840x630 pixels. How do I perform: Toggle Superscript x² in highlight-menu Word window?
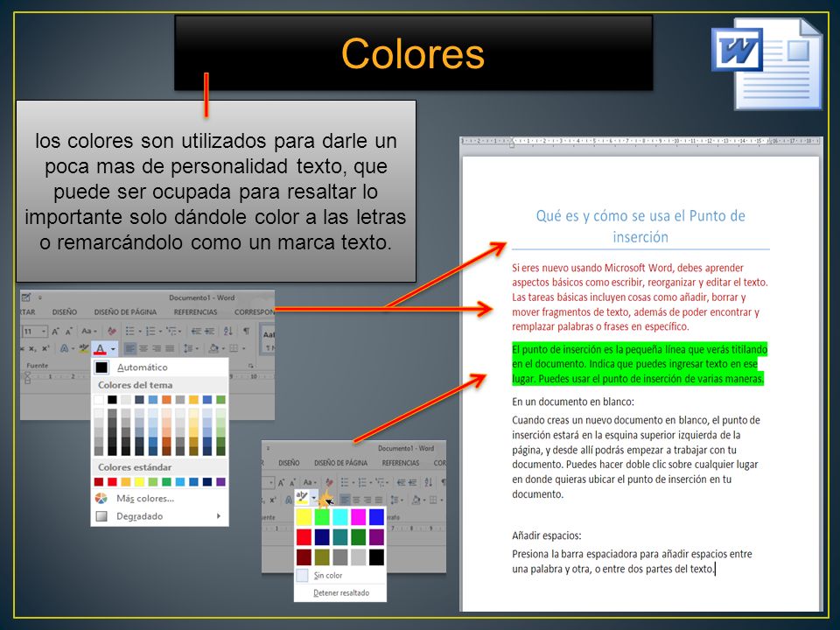(x=272, y=500)
